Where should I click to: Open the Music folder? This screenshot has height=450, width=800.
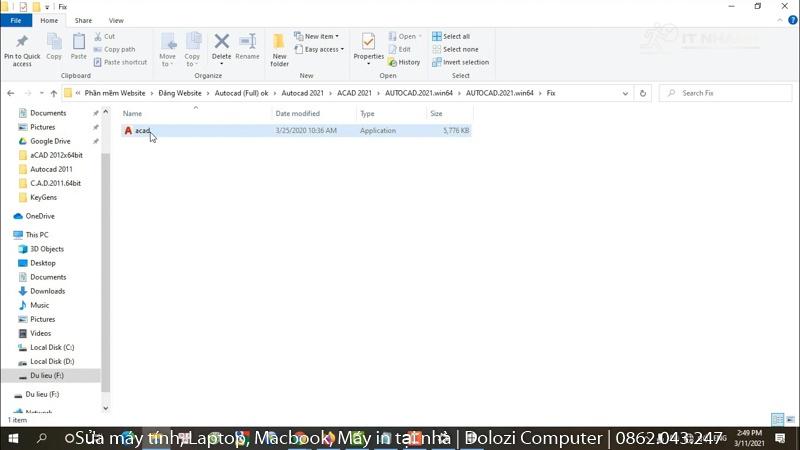tap(39, 305)
